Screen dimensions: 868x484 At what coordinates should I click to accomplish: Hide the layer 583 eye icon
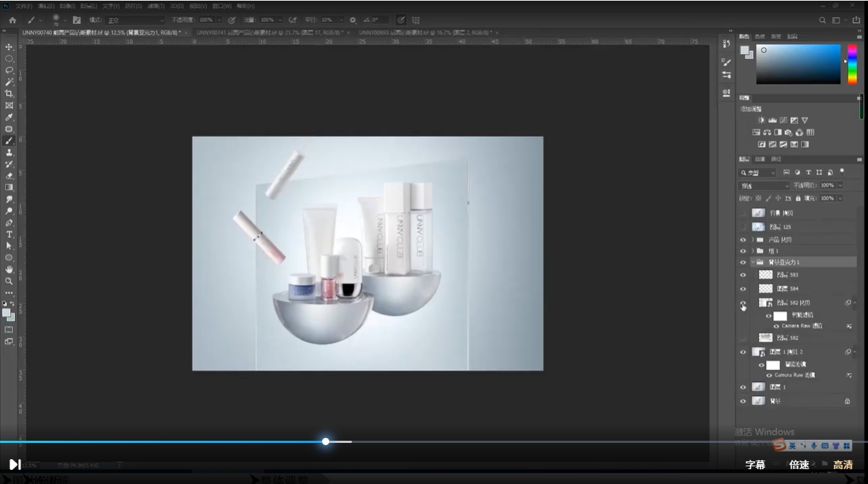743,275
